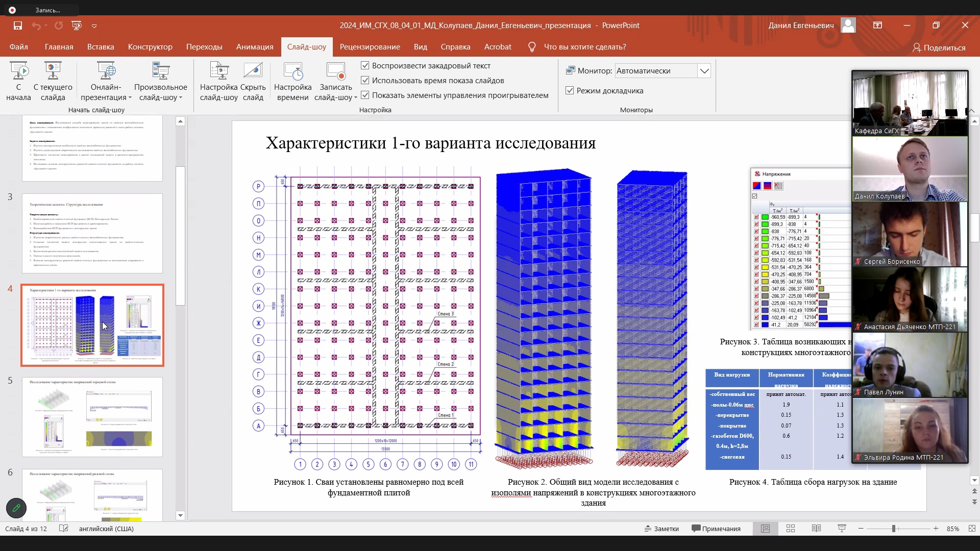The width and height of the screenshot is (980, 551).
Task: Click Кафедра СиГХ video tile
Action: (x=910, y=104)
